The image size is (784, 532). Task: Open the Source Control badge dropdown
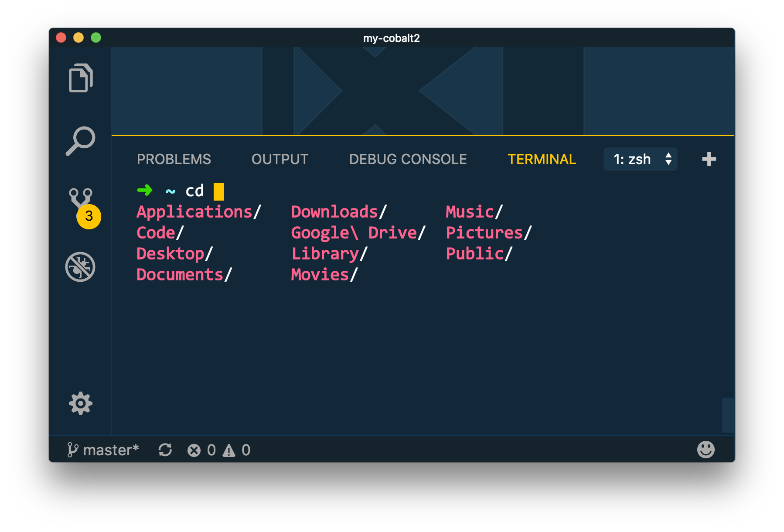click(89, 215)
